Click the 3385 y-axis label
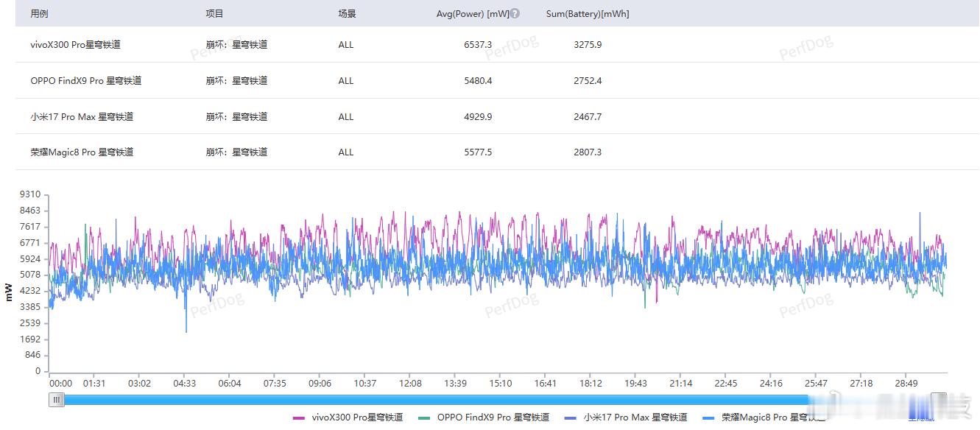Viewport: 980px width, 430px height. point(31,308)
